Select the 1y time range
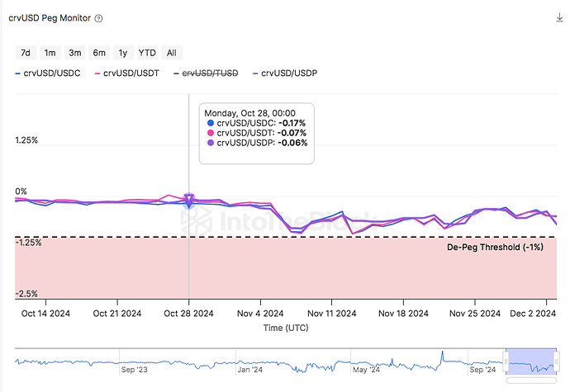570x392 pixels. pos(123,53)
